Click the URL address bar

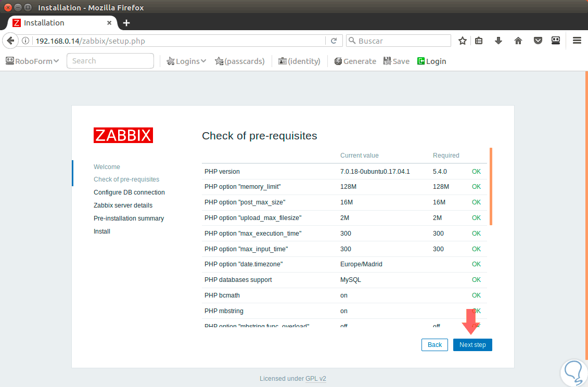[179, 41]
